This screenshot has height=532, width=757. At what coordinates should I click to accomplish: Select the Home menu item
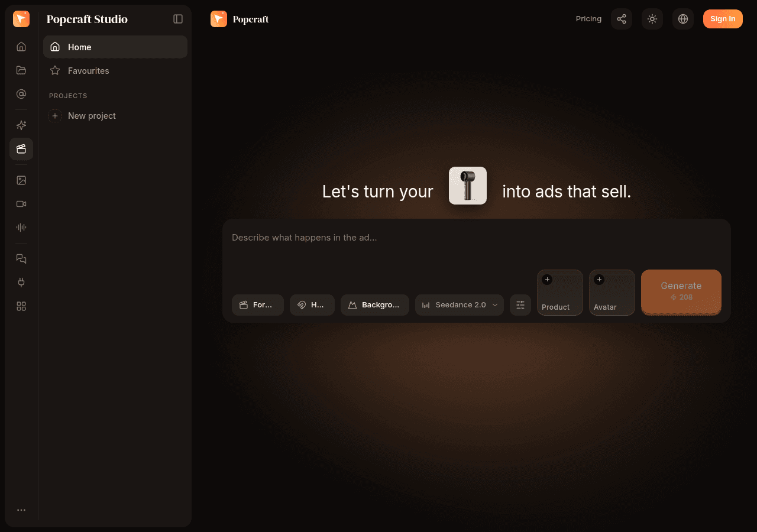click(x=115, y=47)
